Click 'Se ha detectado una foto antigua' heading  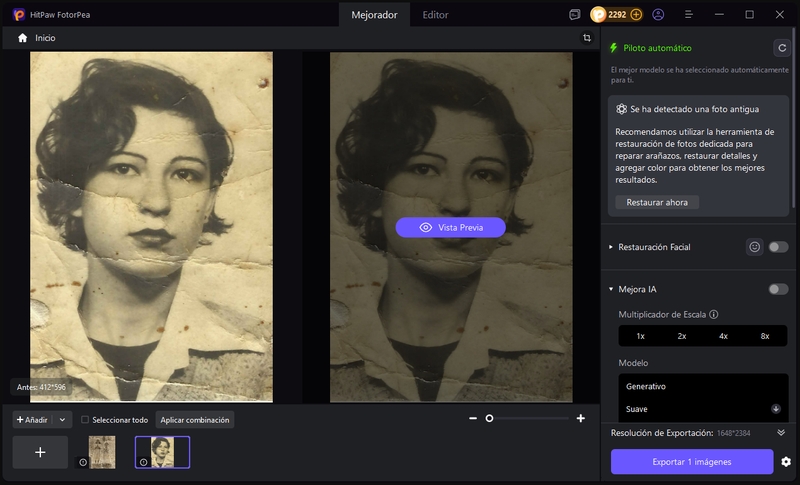[x=694, y=109]
